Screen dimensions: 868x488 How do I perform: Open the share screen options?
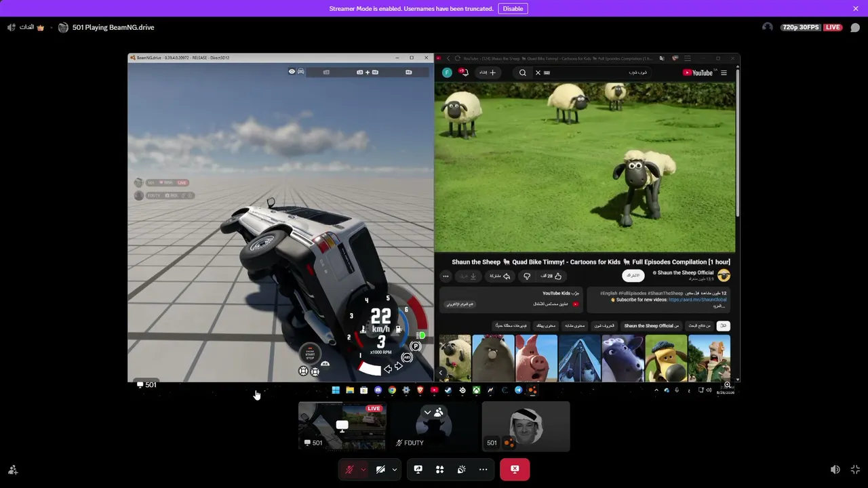coord(418,470)
